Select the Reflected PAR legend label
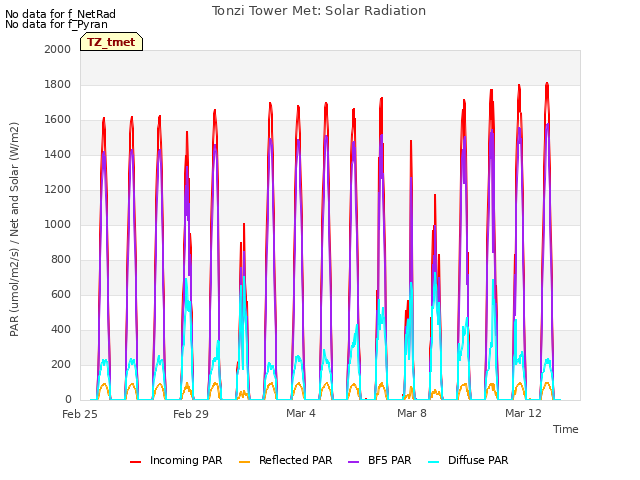Viewport: 640px width, 480px height. pyautogui.click(x=296, y=460)
